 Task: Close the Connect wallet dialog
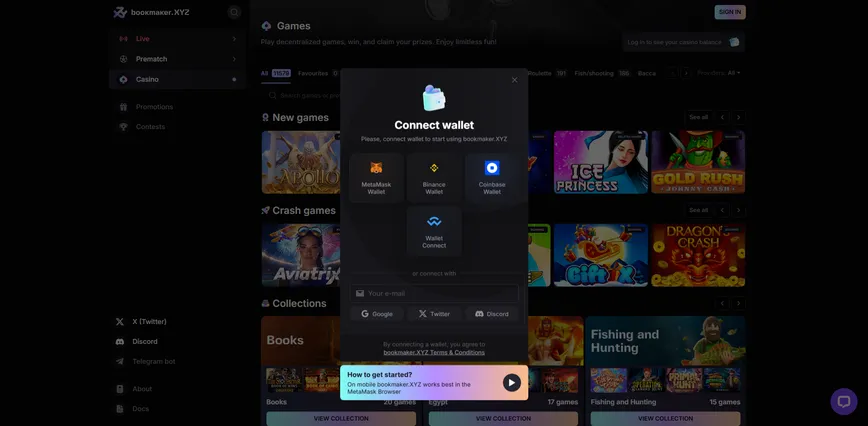514,80
